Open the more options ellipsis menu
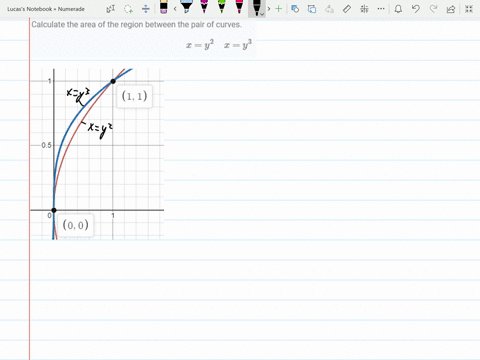Screen dimensions: 480x360 pyautogui.click(x=381, y=9)
